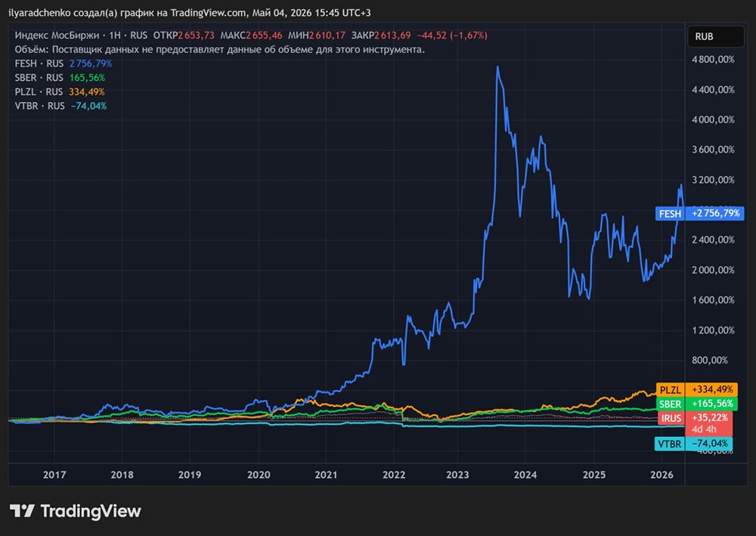Screen dimensions: 756x536
Task: Click the 4d 4h countdown tag
Action: (704, 429)
